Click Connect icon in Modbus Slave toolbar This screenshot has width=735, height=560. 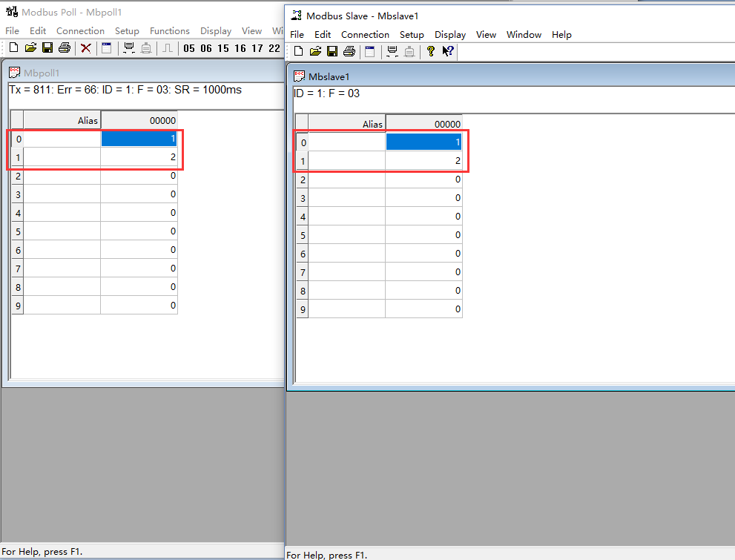392,51
